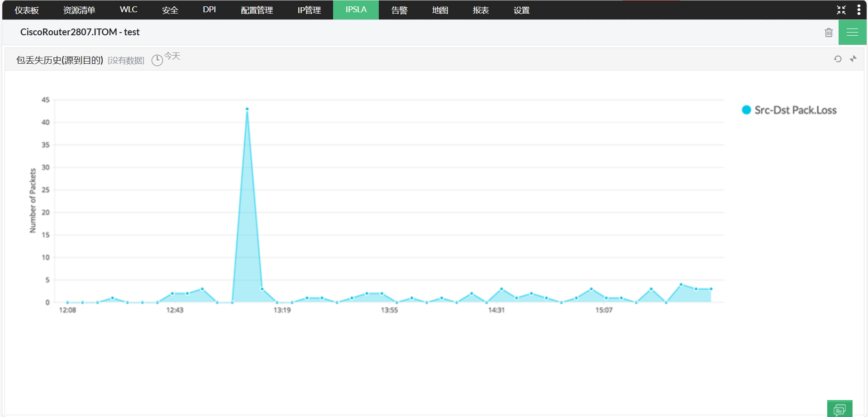Viewport: 868px width, 417px height.
Task: Open the 地图 maps menu
Action: 440,10
